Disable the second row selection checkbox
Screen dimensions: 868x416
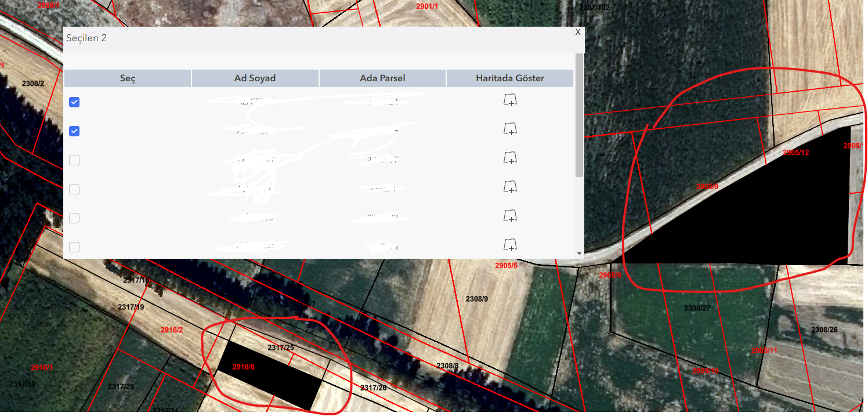pyautogui.click(x=74, y=131)
